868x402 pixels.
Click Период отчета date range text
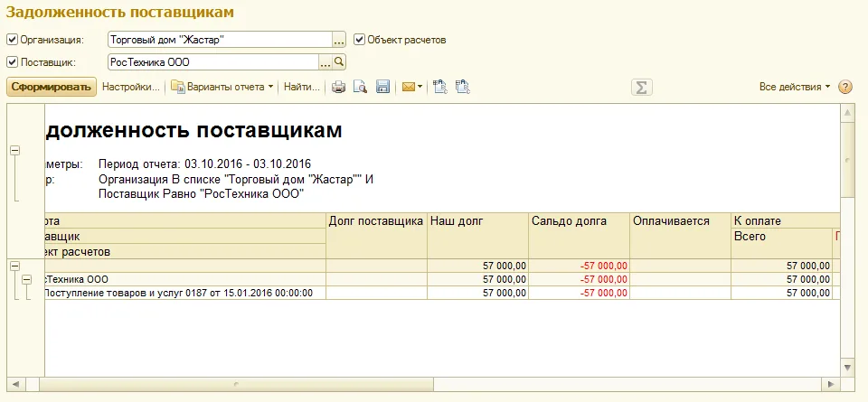(x=205, y=164)
